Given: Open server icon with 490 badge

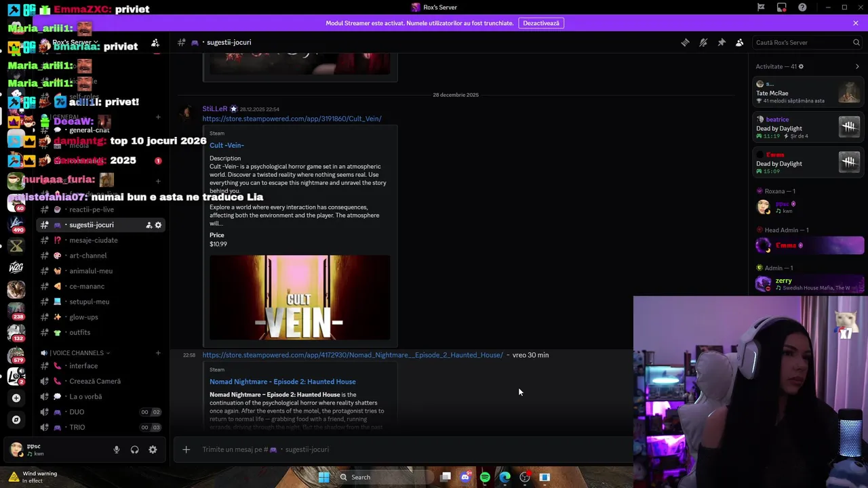Looking at the screenshot, I should [16, 224].
